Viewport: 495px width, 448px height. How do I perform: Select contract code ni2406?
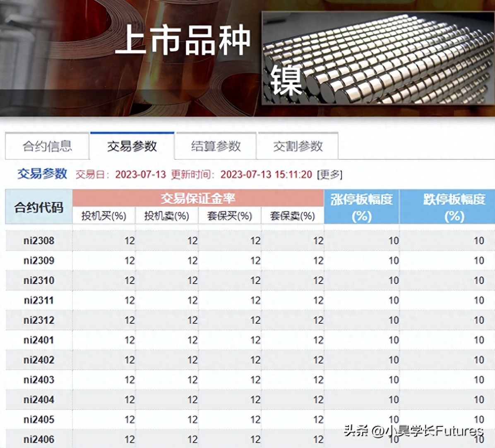click(x=39, y=439)
